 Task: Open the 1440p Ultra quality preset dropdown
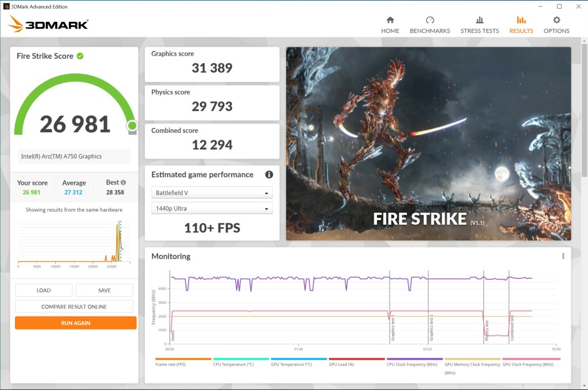(x=212, y=208)
